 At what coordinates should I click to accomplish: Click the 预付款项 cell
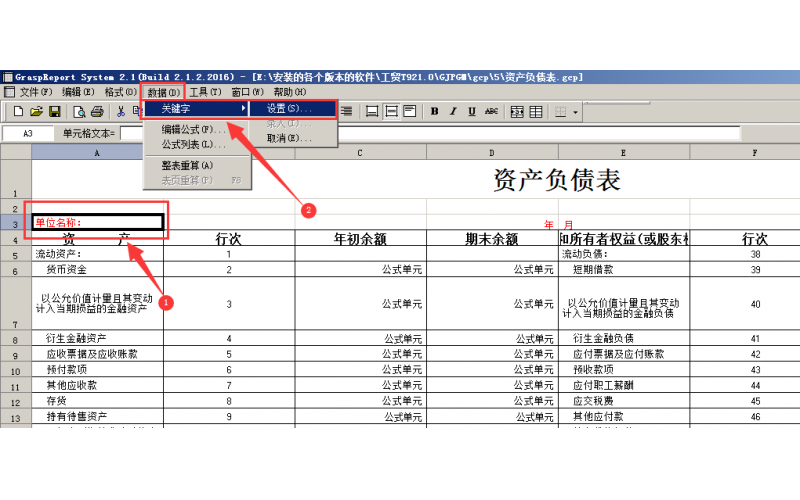[x=97, y=369]
